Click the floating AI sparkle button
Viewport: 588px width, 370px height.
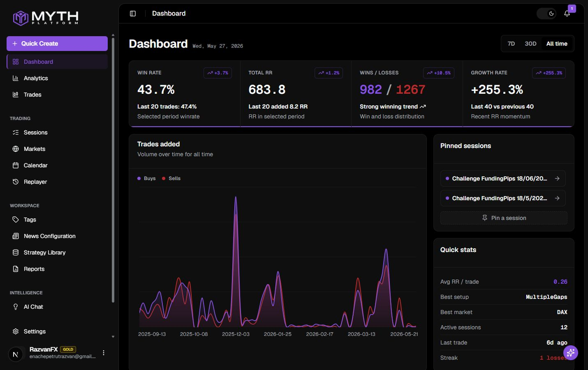pyautogui.click(x=571, y=353)
